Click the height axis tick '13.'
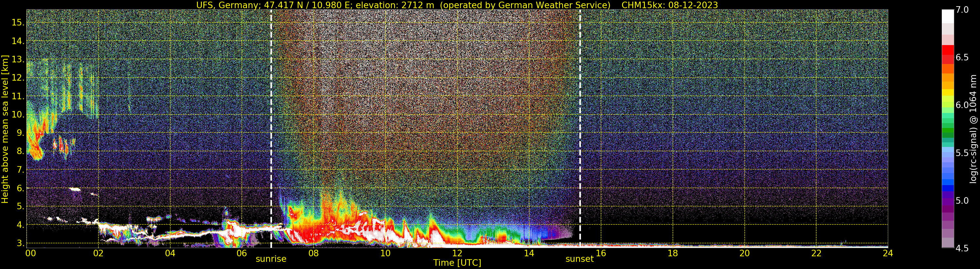980x269 pixels. coord(18,59)
